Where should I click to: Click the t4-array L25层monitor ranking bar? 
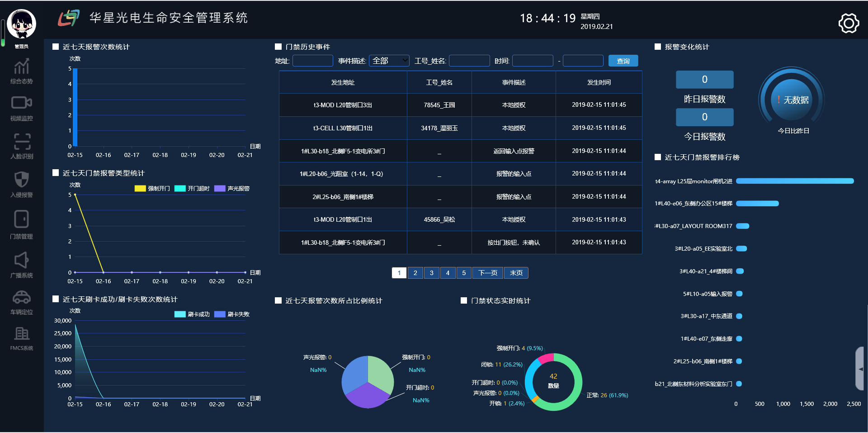795,181
